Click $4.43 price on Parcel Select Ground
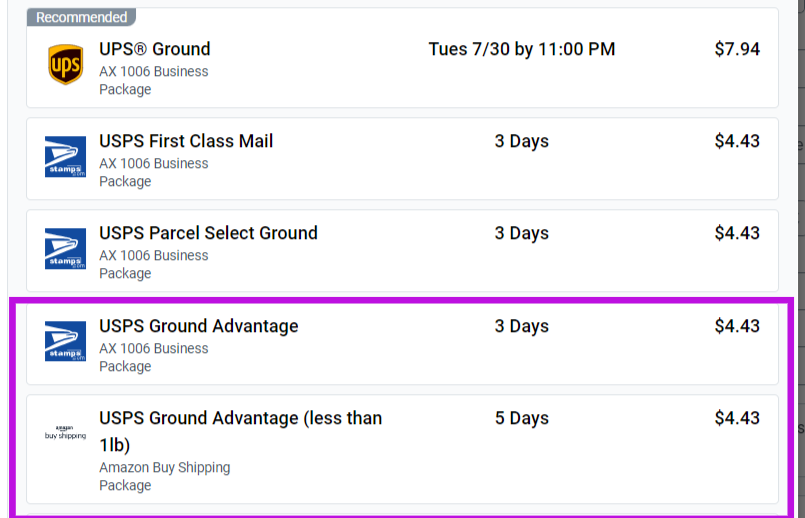805x518 pixels. (737, 233)
